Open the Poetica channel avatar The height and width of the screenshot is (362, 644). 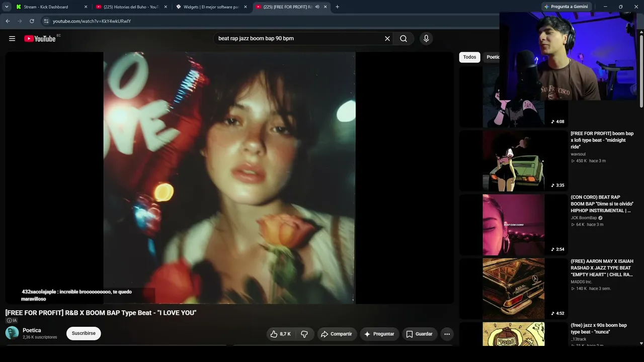(x=12, y=333)
